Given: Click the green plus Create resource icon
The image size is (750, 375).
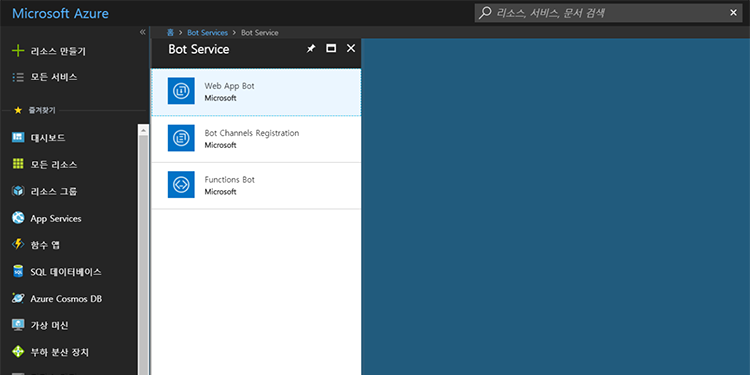Looking at the screenshot, I should tap(18, 51).
